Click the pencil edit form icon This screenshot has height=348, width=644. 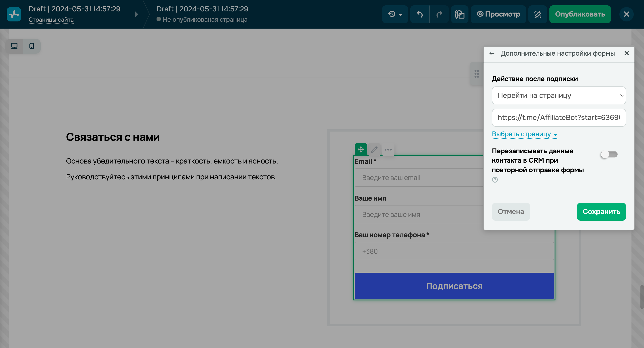(x=374, y=149)
